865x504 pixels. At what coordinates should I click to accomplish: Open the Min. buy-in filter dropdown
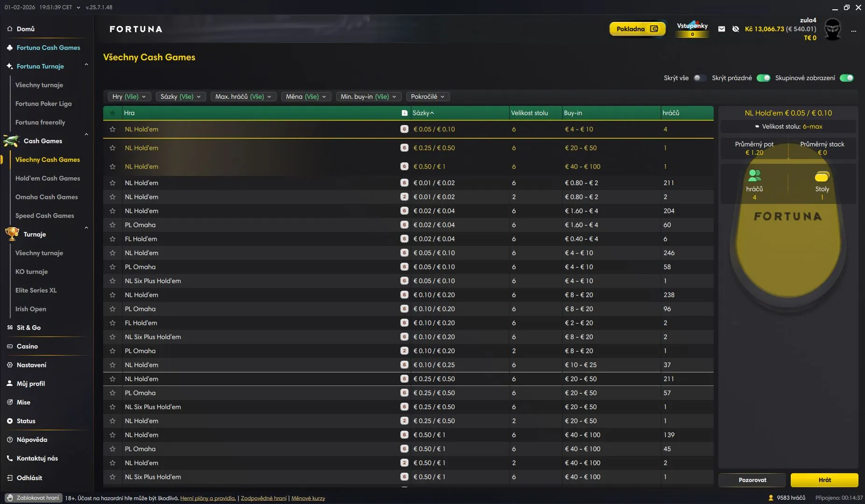coord(369,97)
